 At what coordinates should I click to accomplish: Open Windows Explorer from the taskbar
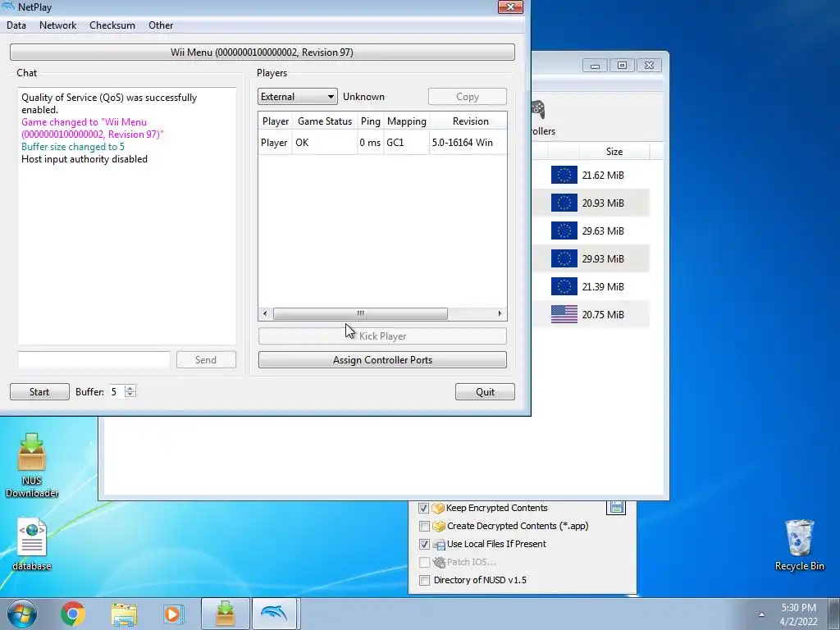(124, 614)
